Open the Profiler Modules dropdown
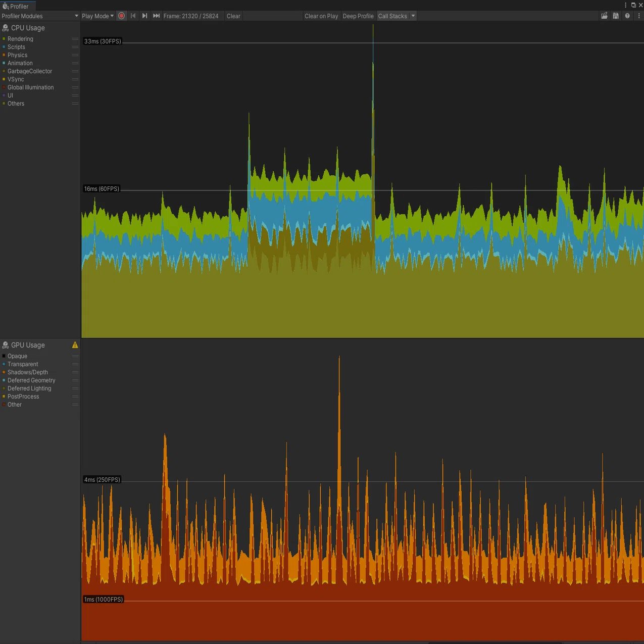The height and width of the screenshot is (644, 644). pyautogui.click(x=40, y=16)
